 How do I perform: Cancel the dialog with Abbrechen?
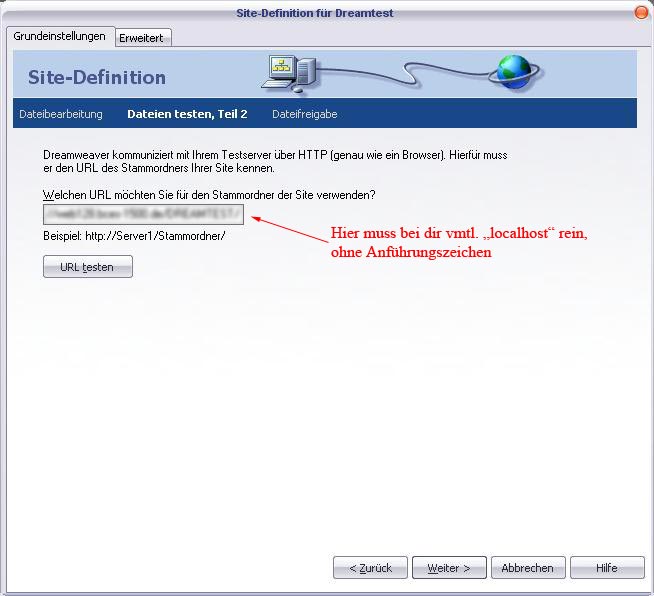click(528, 568)
